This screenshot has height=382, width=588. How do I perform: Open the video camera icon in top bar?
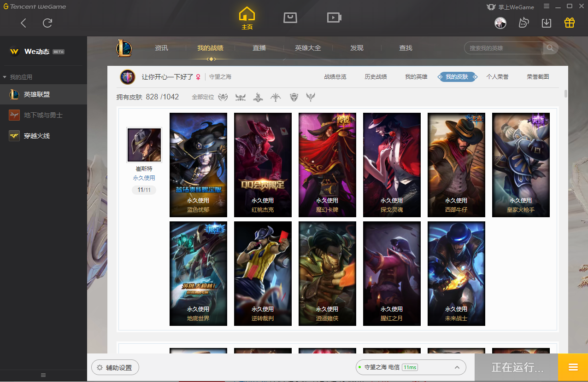pos(334,17)
